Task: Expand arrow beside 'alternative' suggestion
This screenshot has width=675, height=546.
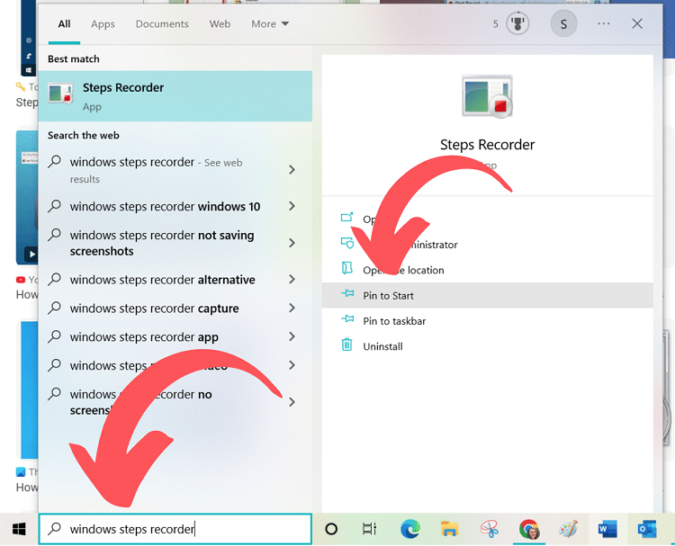Action: point(292,279)
